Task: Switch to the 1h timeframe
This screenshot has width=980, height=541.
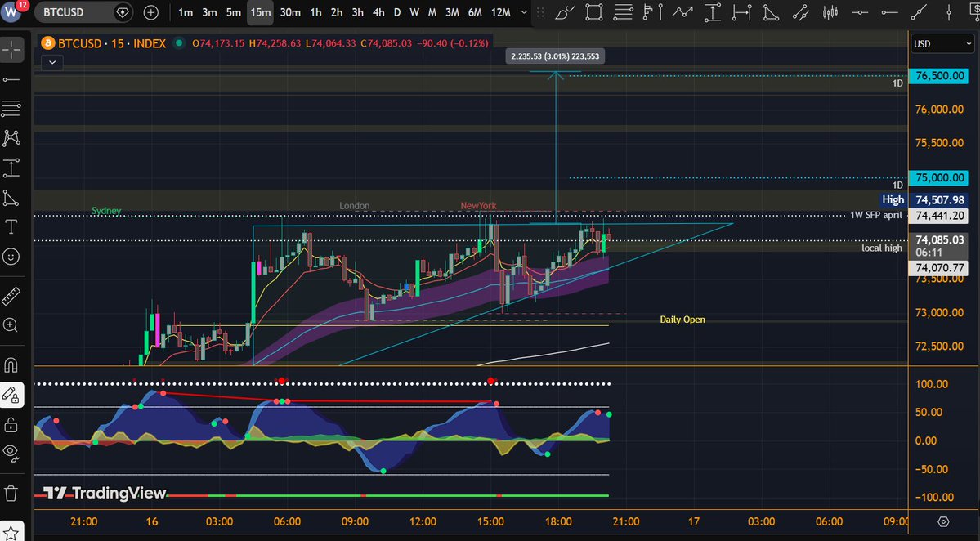Action: 315,12
